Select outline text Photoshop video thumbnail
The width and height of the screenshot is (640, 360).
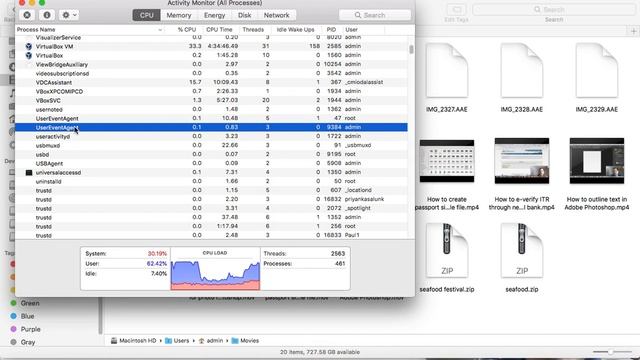(x=597, y=161)
